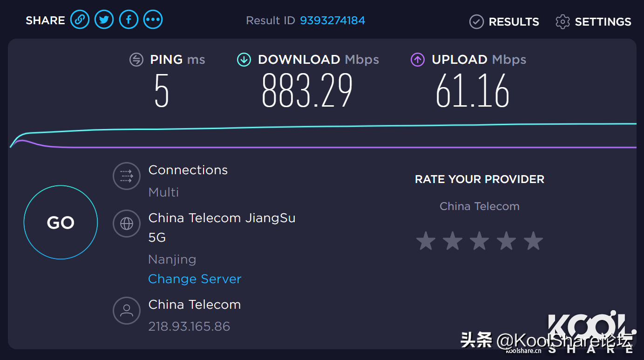Click the download arrow icon

click(x=244, y=60)
